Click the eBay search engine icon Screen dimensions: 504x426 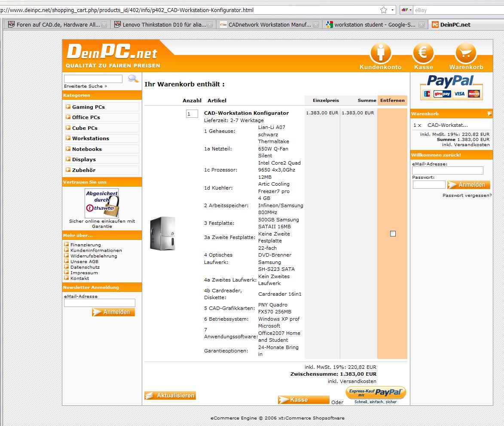point(405,10)
